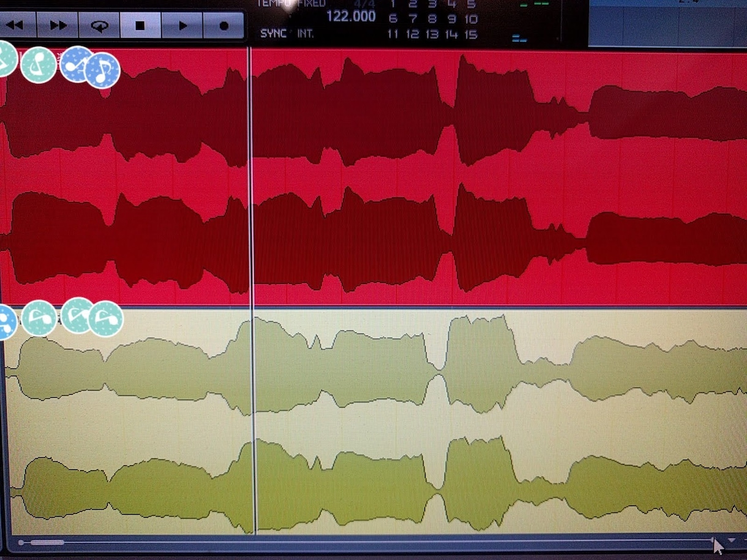This screenshot has width=747, height=560.
Task: Jump to marker 10
Action: coord(470,19)
